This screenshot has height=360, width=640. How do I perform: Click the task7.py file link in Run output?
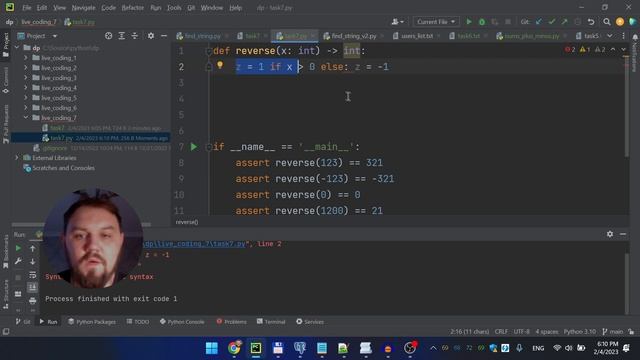coord(195,244)
